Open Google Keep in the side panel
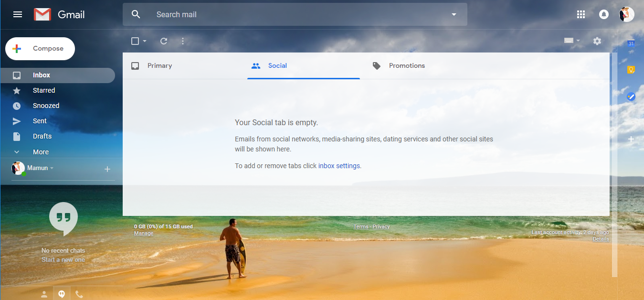Viewport: 644px width, 300px height. [x=631, y=70]
